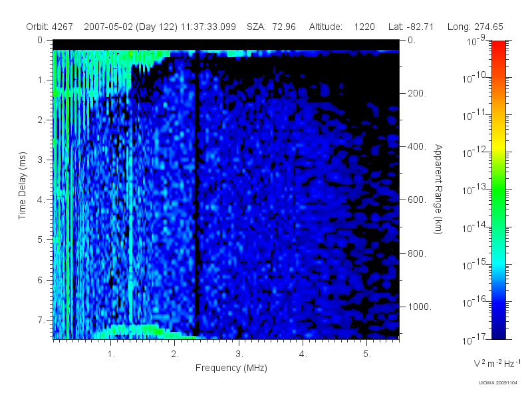
Task: Click the Apparent Range (km) axis title
Action: pos(438,190)
